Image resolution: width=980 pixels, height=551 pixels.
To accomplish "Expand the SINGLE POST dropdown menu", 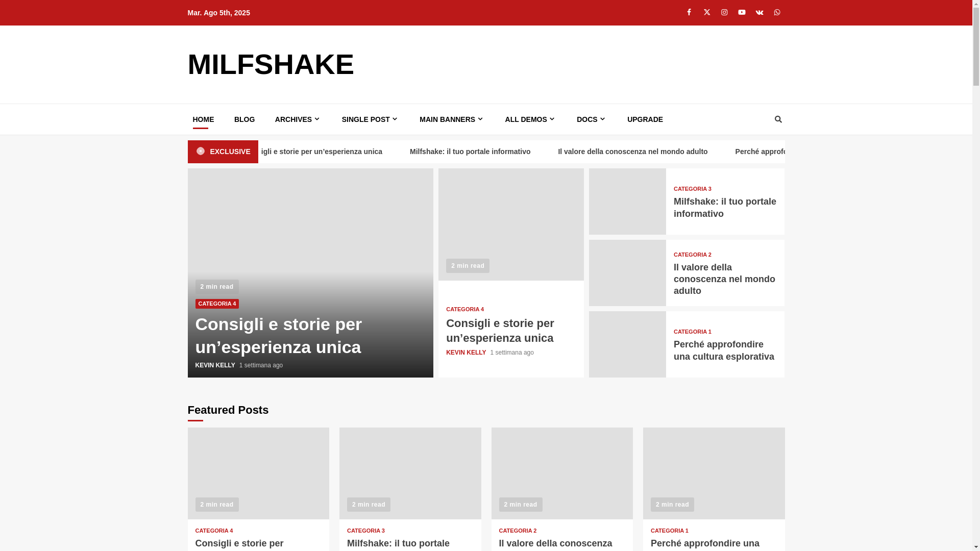I will pyautogui.click(x=370, y=119).
